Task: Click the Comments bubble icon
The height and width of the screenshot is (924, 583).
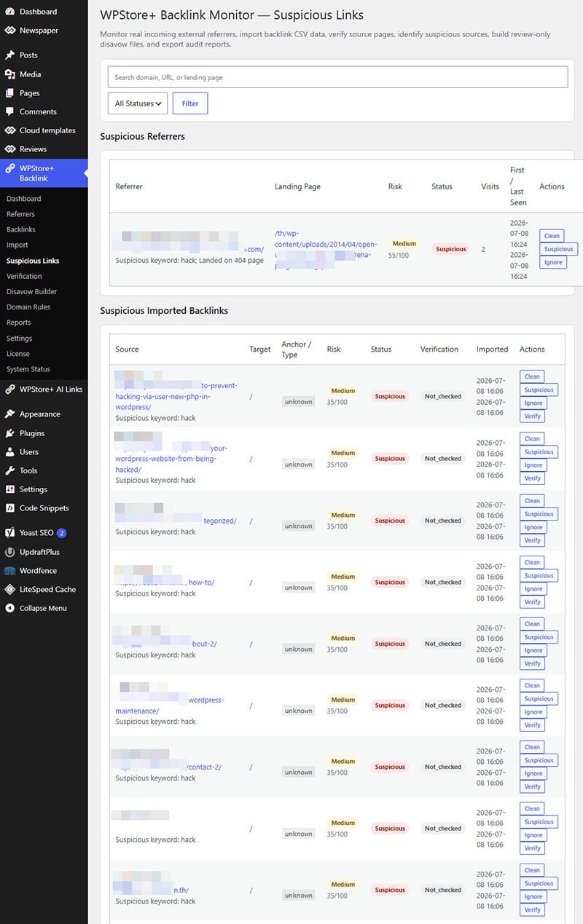Action: point(9,111)
